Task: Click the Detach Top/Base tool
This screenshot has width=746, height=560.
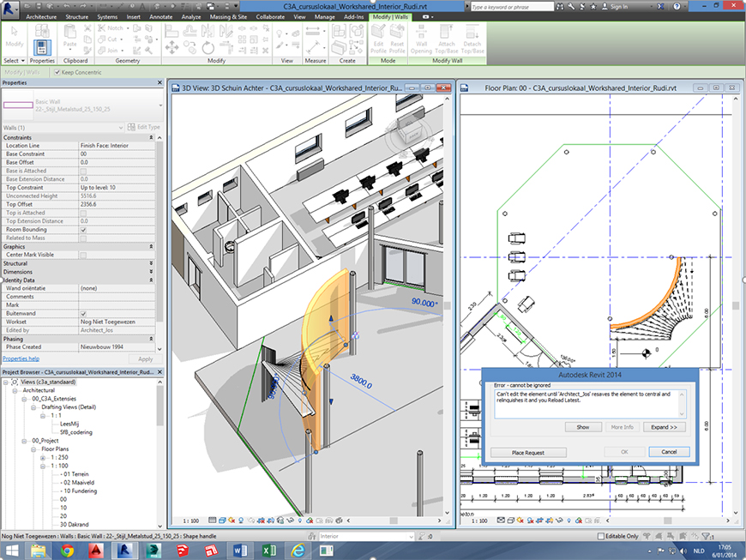Action: 472,39
